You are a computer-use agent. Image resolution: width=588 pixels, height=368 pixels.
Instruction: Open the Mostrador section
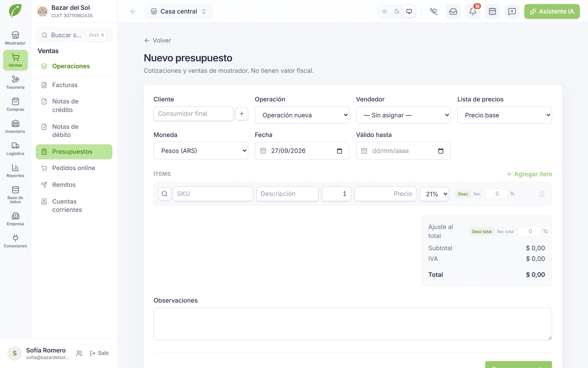coord(15,38)
